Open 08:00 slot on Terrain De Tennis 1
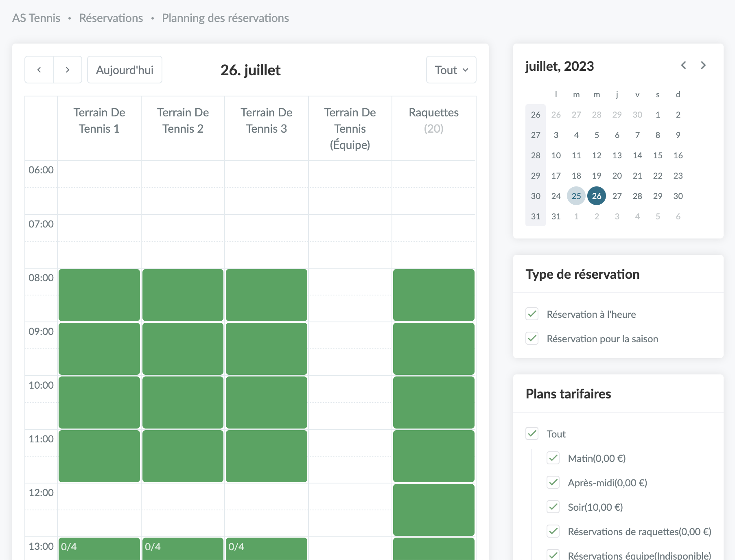 [x=99, y=295]
